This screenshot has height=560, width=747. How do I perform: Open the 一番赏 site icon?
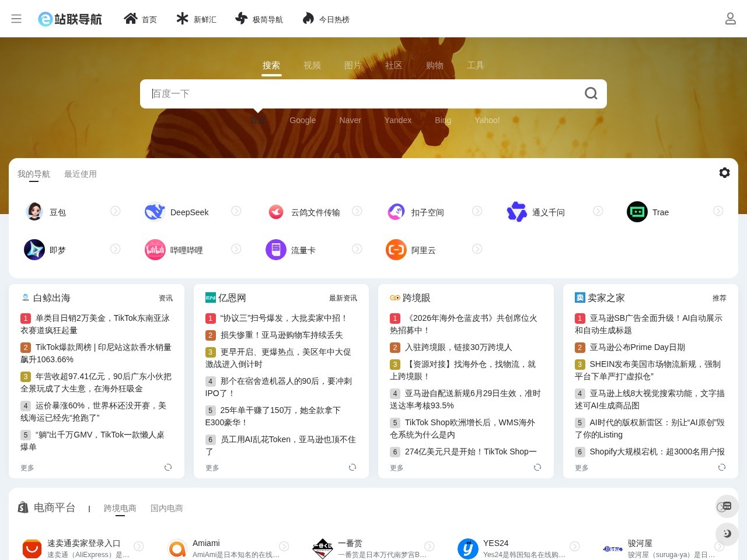(x=323, y=549)
